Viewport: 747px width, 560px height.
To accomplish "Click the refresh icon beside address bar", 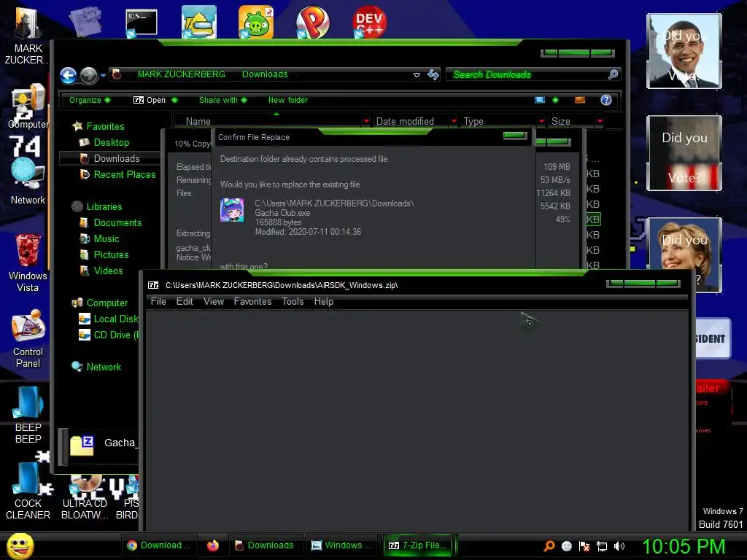I will coord(433,75).
